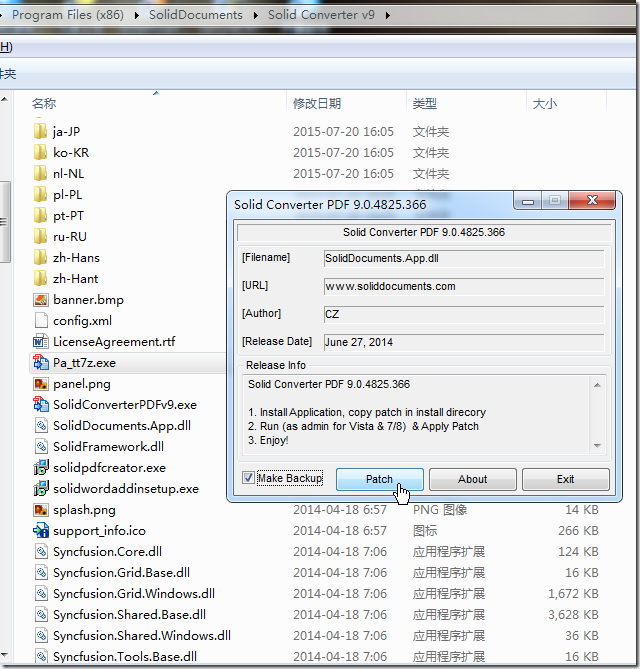The height and width of the screenshot is (669, 640).
Task: Click ja-JP date 2015-07-20 16:05
Action: click(x=343, y=131)
